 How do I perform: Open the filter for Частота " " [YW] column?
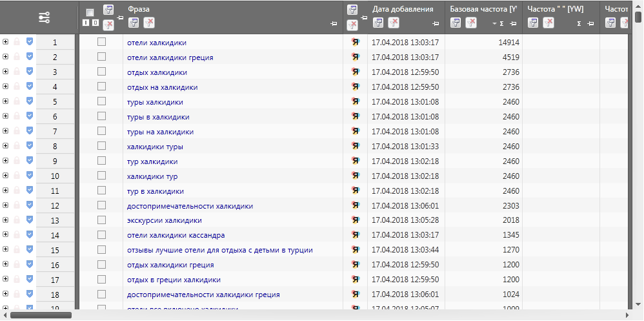(x=533, y=23)
